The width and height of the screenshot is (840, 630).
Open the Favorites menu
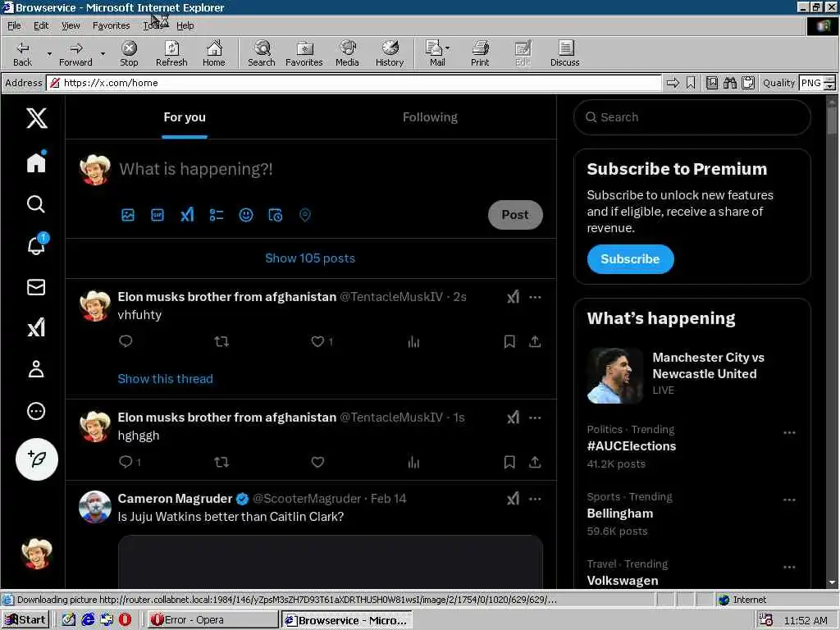coord(111,25)
